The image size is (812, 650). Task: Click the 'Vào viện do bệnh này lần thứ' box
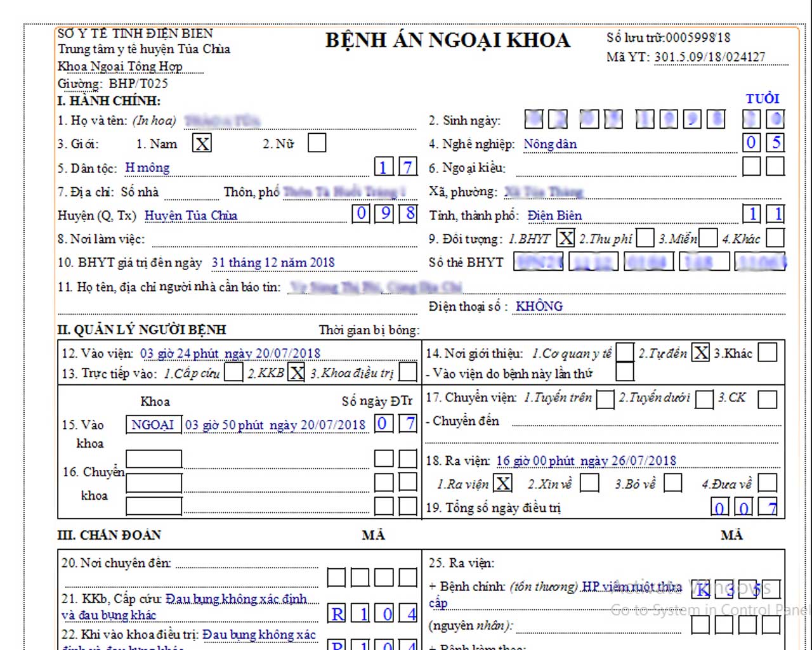coord(625,372)
